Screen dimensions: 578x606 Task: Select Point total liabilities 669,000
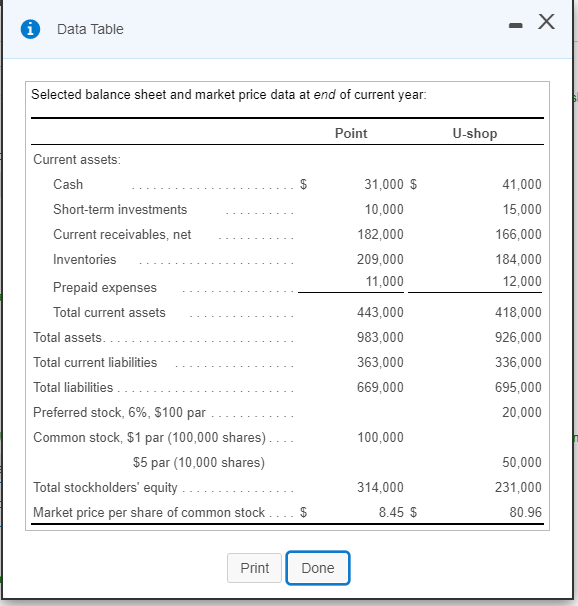(x=380, y=387)
